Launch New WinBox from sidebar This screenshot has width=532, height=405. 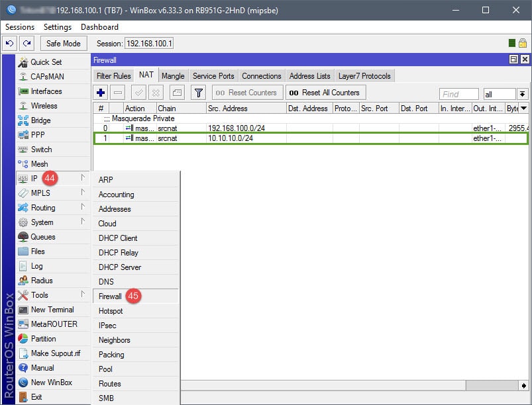[x=53, y=382]
